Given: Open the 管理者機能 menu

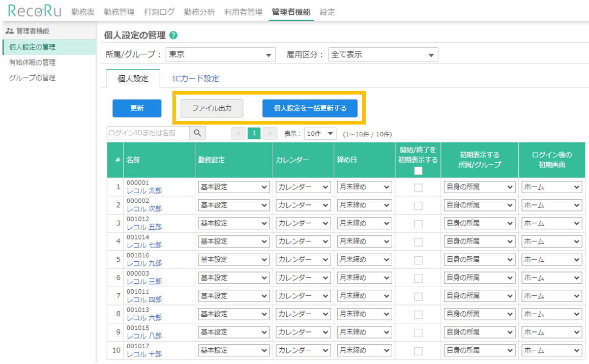Looking at the screenshot, I should coord(291,12).
